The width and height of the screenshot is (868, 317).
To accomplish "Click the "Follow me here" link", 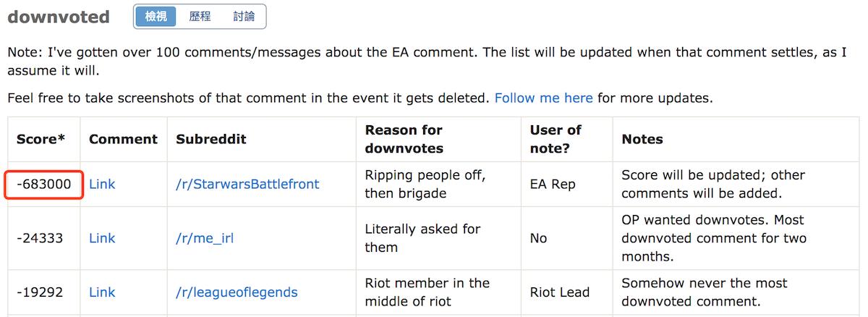I will [x=543, y=98].
